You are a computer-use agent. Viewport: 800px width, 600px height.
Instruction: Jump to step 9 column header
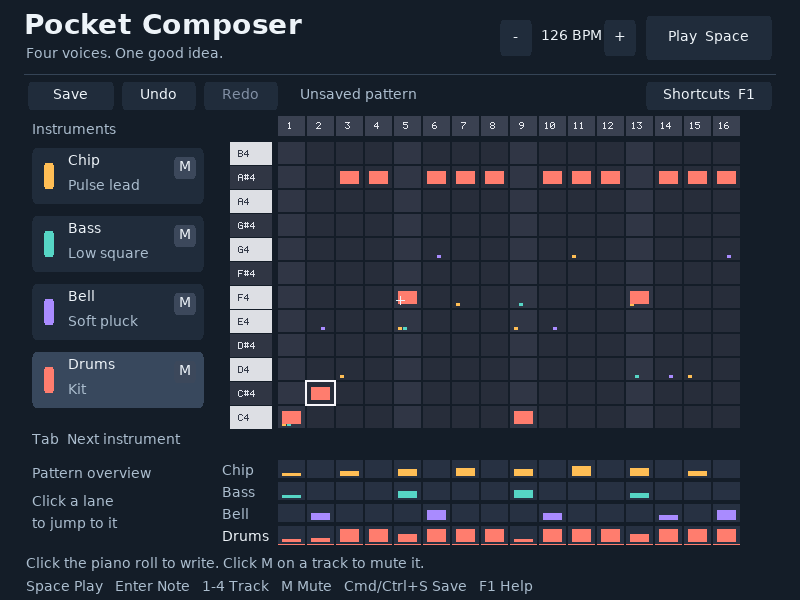523,126
